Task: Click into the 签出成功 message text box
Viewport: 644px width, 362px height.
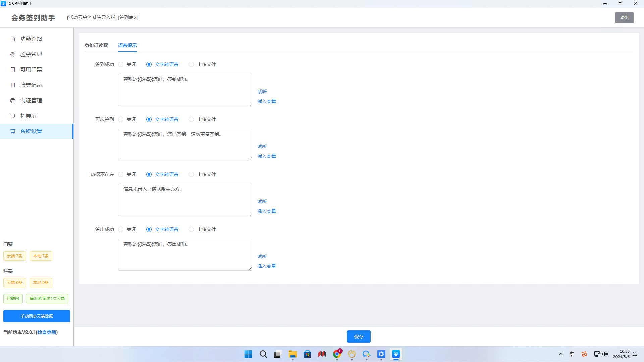Action: coord(185,255)
